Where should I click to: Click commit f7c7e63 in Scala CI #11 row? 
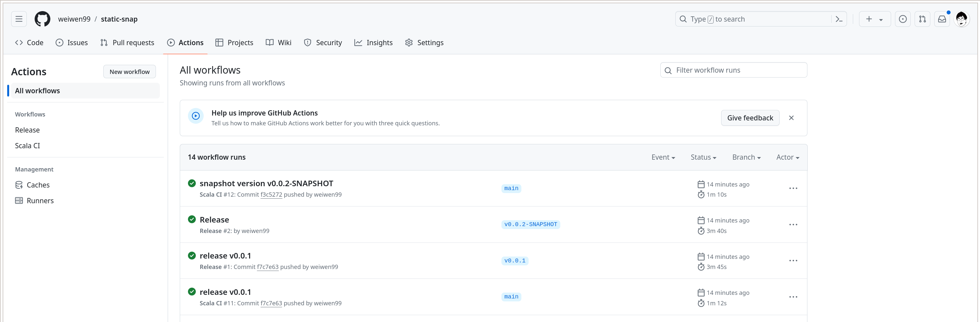pos(271,303)
